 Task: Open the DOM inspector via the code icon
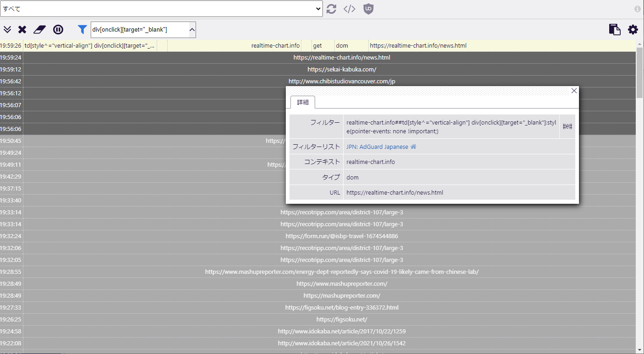click(349, 9)
